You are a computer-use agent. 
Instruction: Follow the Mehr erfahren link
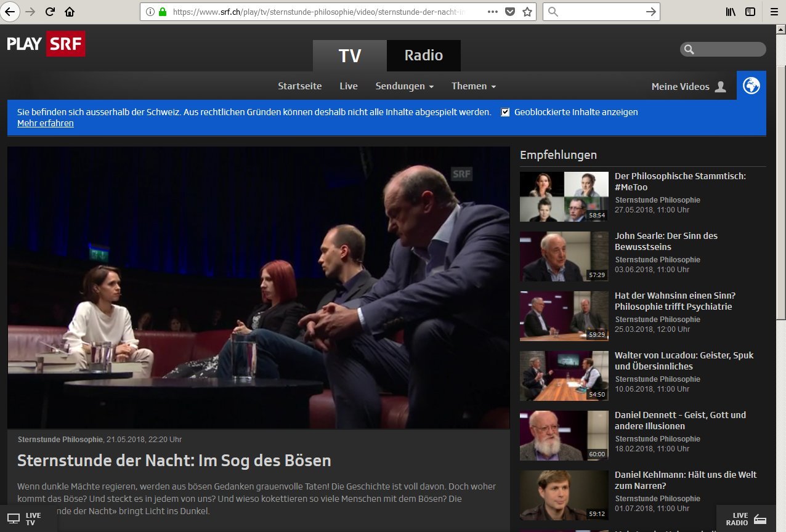coord(46,123)
